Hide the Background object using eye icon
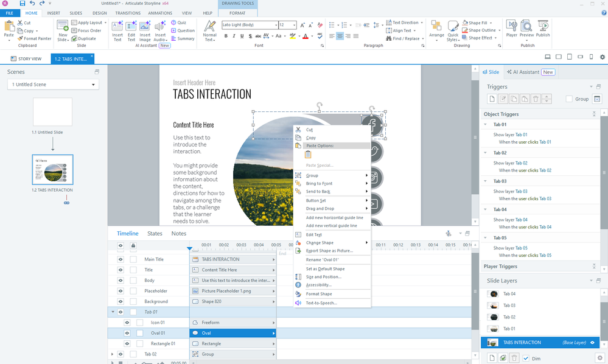Viewport: 608px width, 364px height. [121, 301]
